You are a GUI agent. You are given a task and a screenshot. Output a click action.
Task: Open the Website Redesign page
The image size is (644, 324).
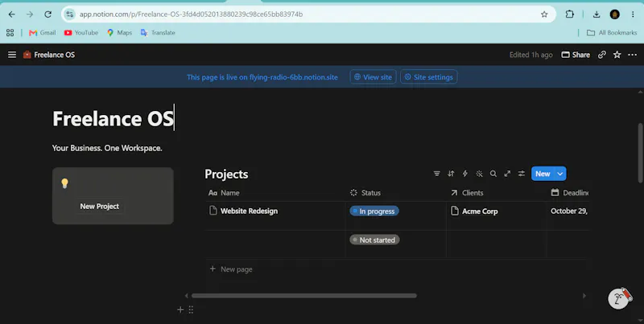pyautogui.click(x=249, y=211)
